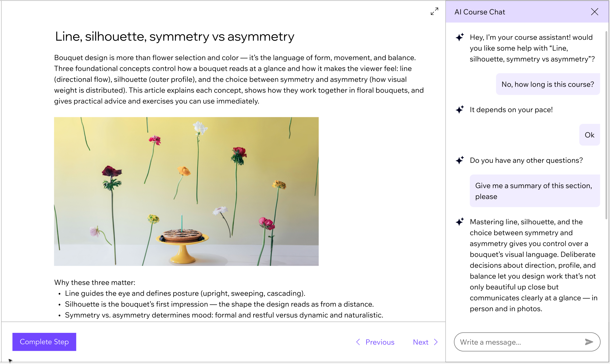Click sparkle icon beside the summary response

pos(460,222)
